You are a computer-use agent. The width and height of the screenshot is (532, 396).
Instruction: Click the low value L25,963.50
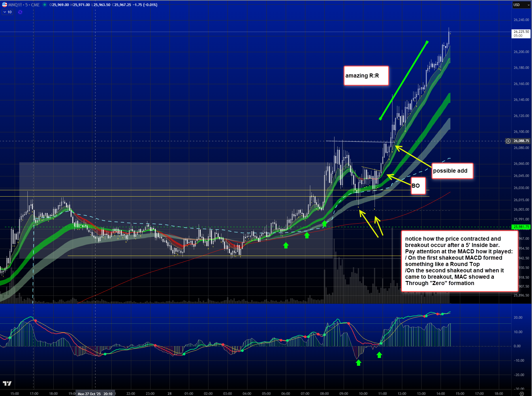click(x=101, y=5)
